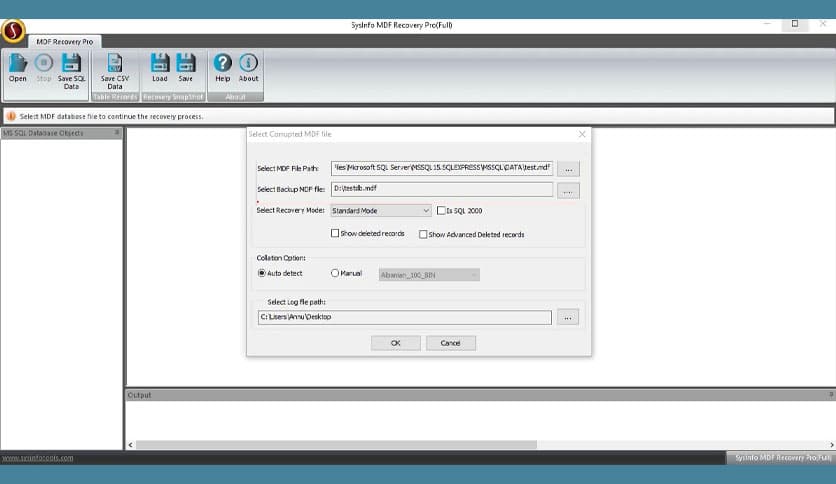This screenshot has height=484, width=836.
Task: Select the Auto detect collation option
Action: [x=261, y=273]
